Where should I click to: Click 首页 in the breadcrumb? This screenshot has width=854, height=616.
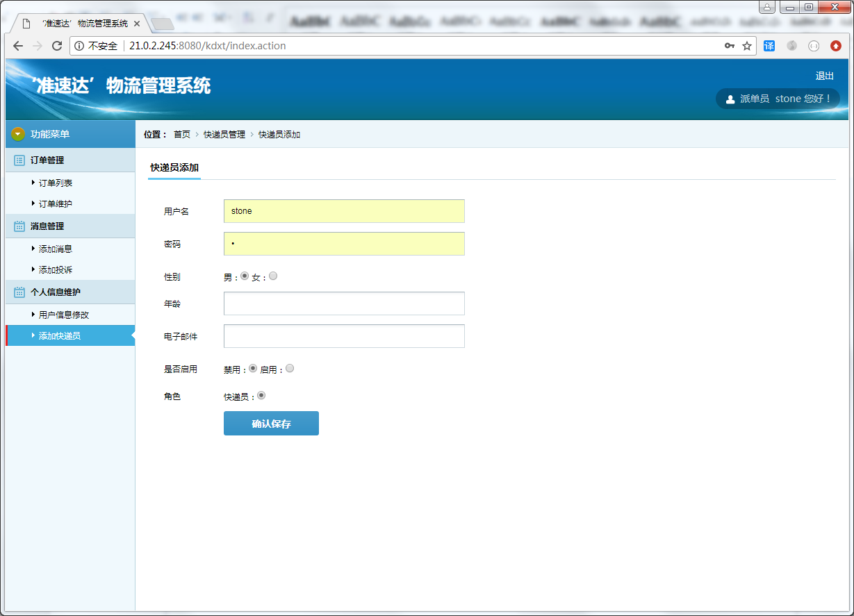pyautogui.click(x=182, y=135)
